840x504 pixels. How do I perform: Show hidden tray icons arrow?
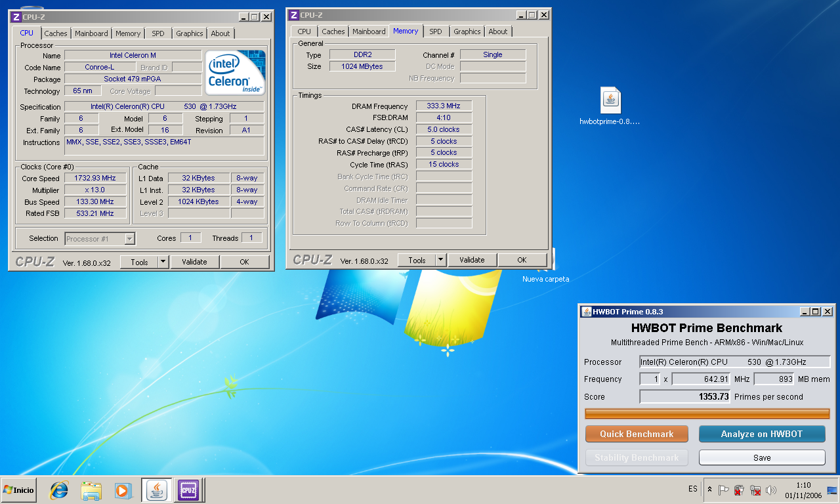point(709,490)
